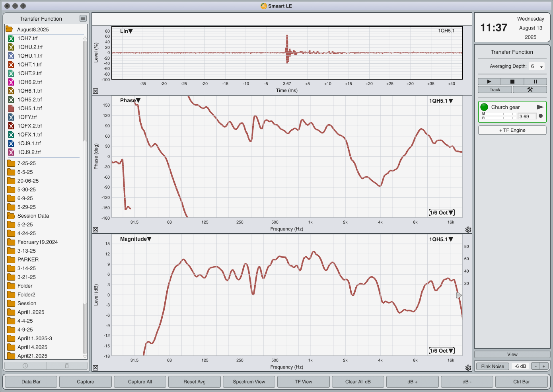Viewport: 553px width, 392px height.
Task: Pause the running measurement
Action: [535, 82]
